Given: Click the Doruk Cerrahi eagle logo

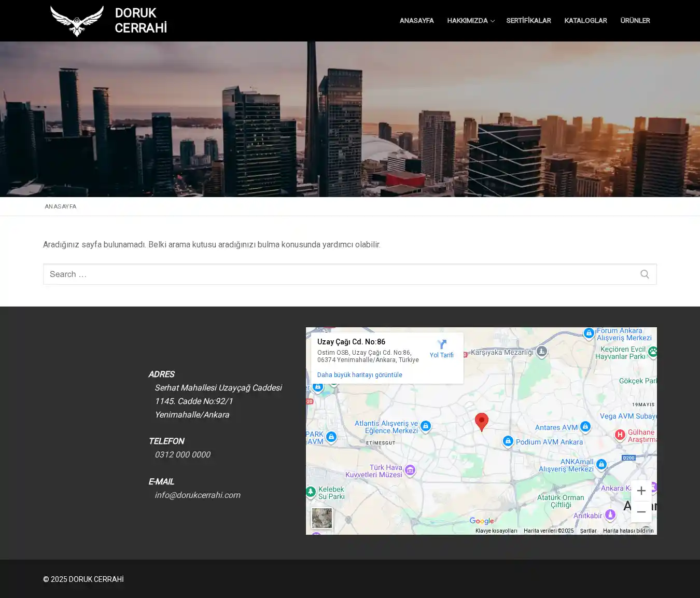Looking at the screenshot, I should (77, 21).
